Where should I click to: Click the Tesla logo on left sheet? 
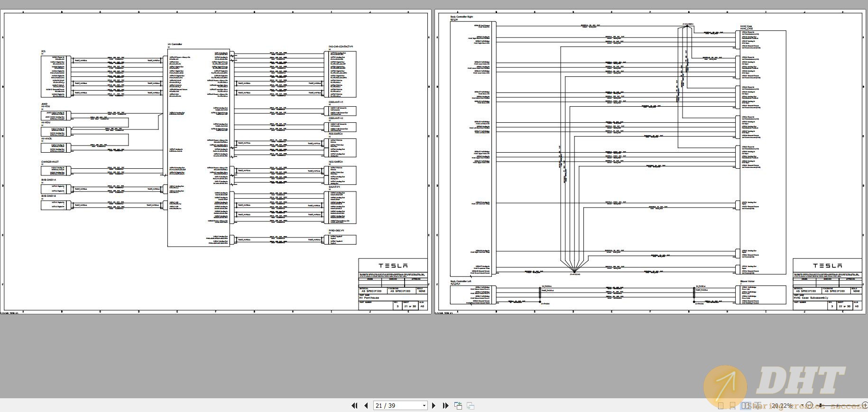393,266
